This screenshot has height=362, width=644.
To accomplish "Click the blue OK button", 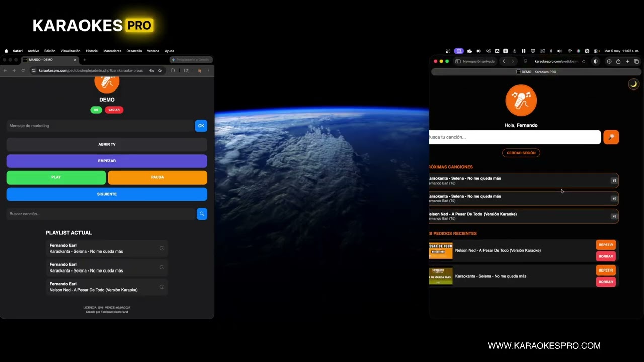I will click(x=201, y=126).
